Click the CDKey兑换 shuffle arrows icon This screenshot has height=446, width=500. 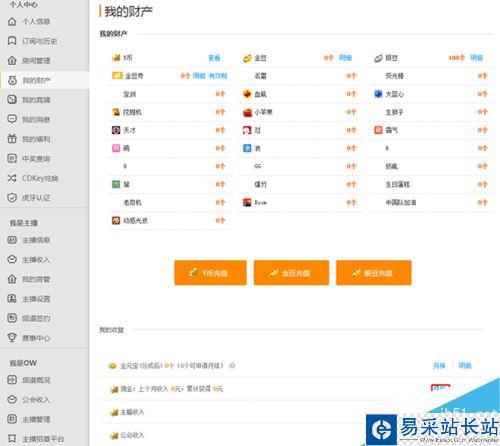[x=12, y=178]
